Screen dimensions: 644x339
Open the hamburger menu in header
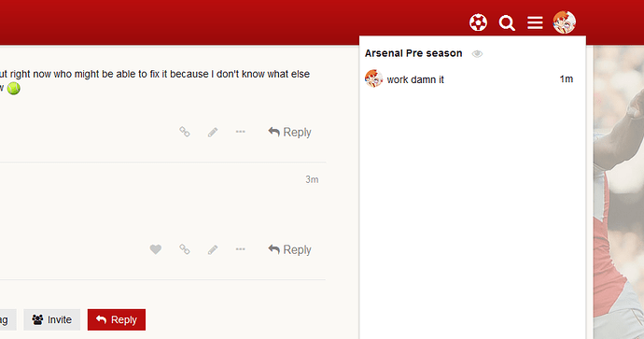coord(535,22)
